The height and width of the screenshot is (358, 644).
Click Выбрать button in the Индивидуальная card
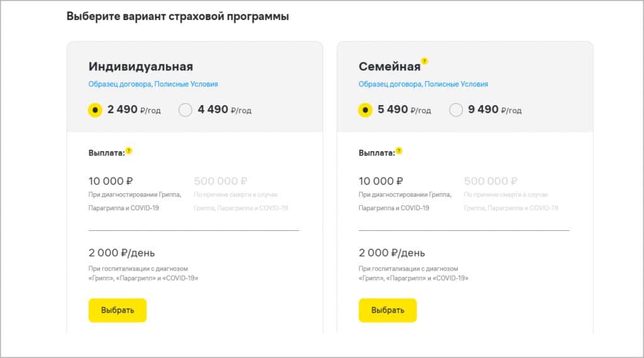(x=118, y=310)
